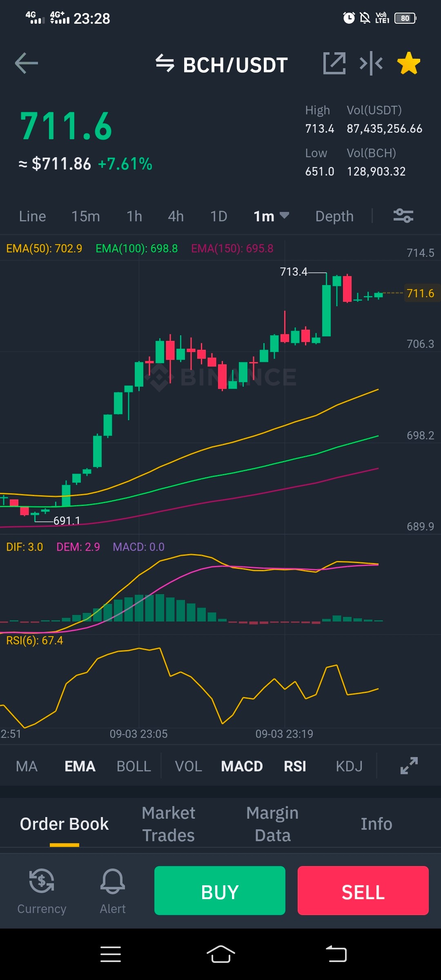Screen dimensions: 441x980
Task: Go back using the left arrow
Action: (27, 63)
